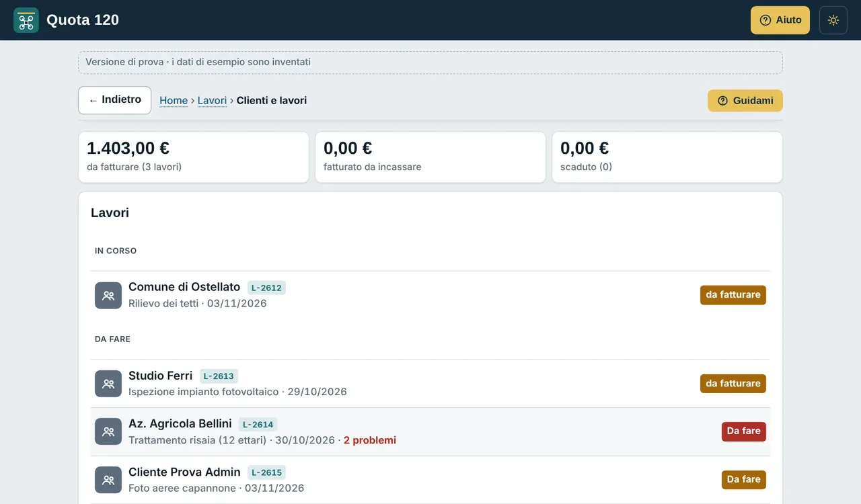Click the L-2613 job code tag

click(219, 376)
